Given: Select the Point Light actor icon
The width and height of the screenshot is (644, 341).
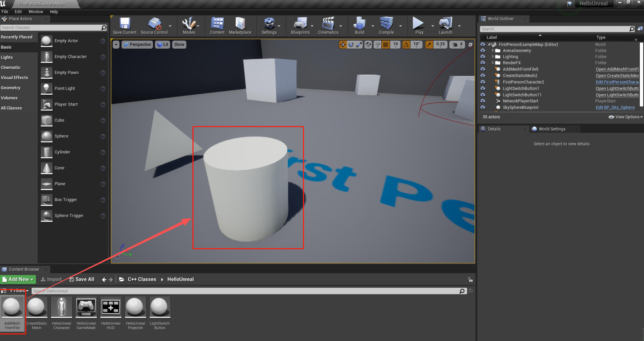Looking at the screenshot, I should tap(47, 89).
